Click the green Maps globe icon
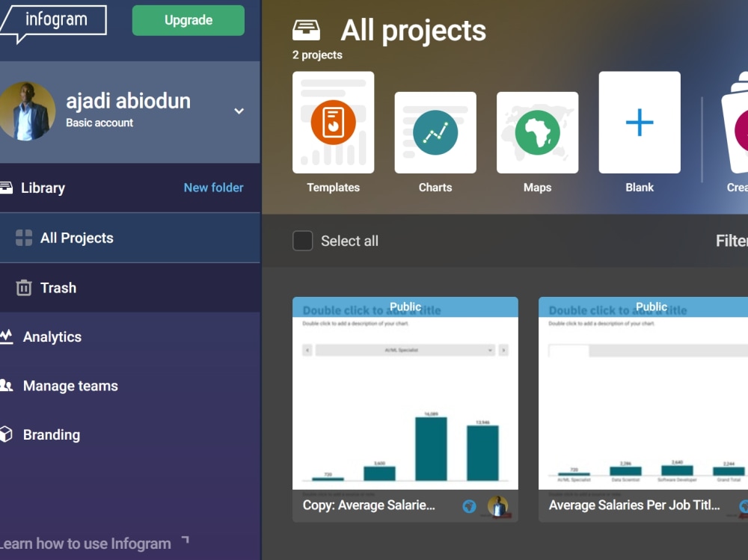Image resolution: width=748 pixels, height=560 pixels. coord(538,132)
